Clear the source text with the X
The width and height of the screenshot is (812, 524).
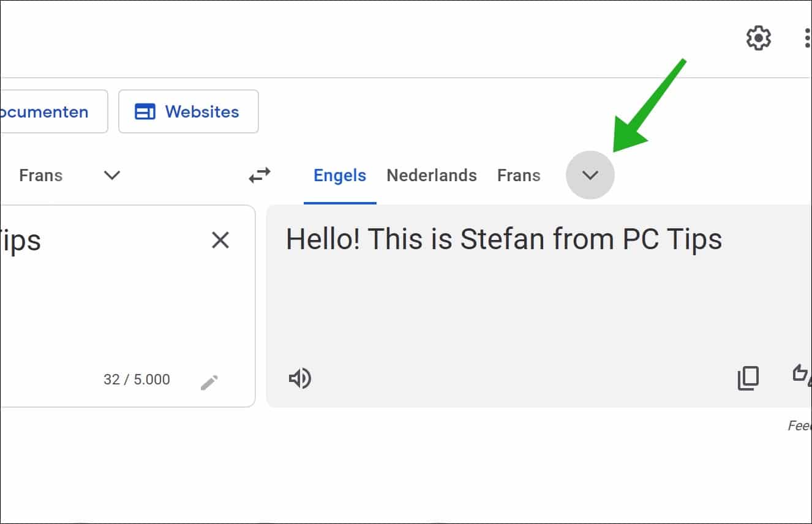click(x=220, y=240)
